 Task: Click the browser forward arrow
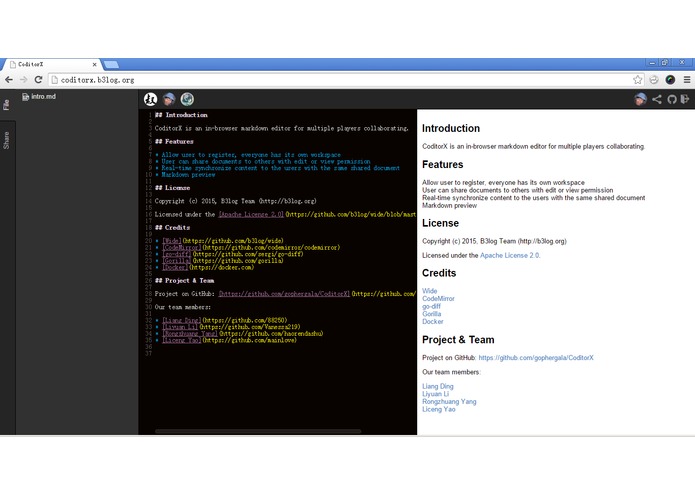[x=24, y=80]
